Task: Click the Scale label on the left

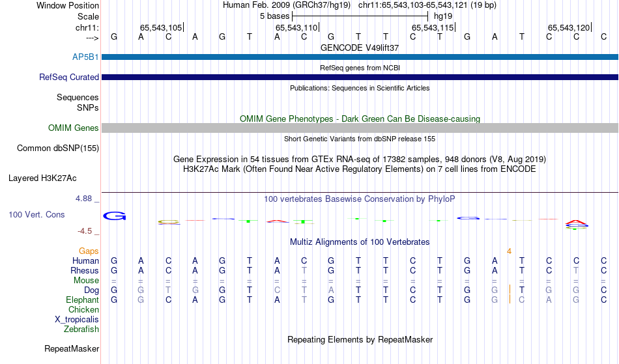Action: pyautogui.click(x=88, y=16)
